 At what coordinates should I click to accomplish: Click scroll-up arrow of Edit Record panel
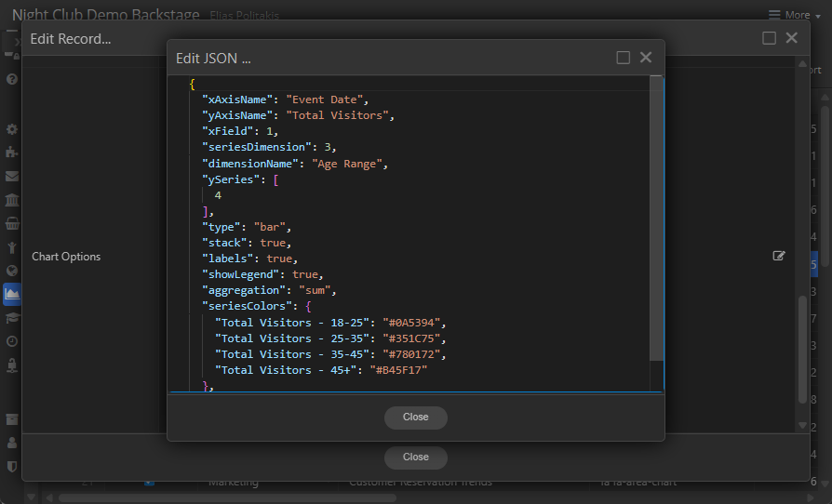point(802,64)
